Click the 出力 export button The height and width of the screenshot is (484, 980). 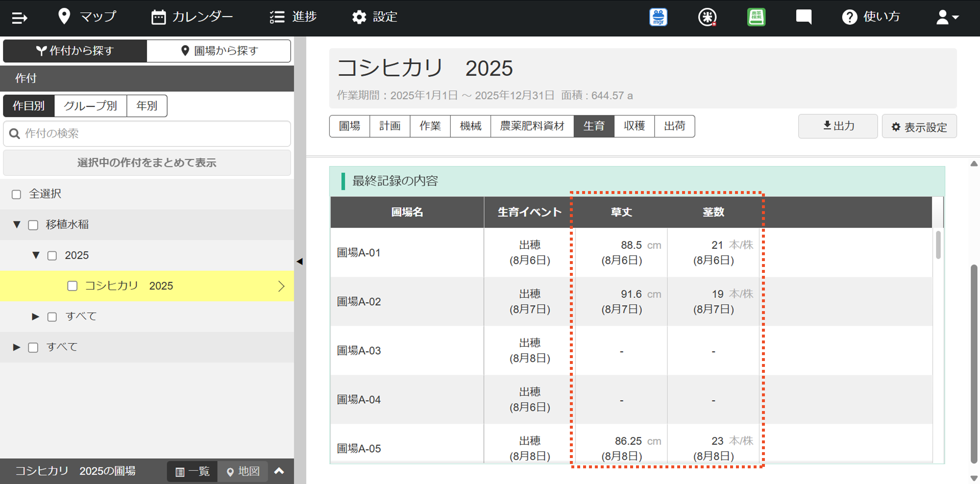pos(838,126)
